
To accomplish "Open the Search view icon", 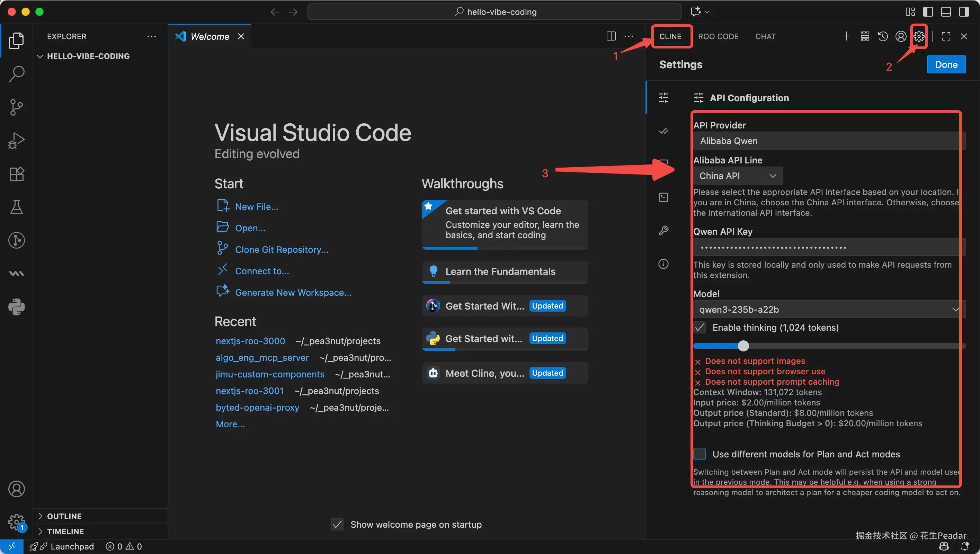I will click(16, 73).
